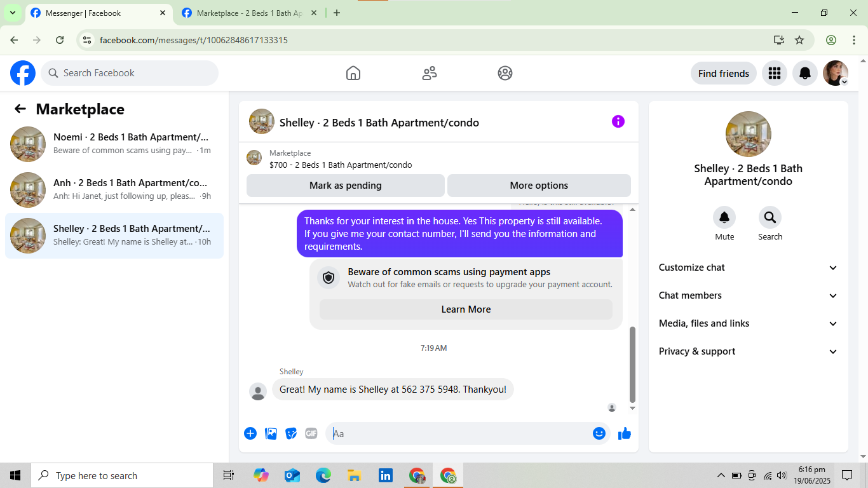868x488 pixels.
Task: Open more actions plus icon
Action: pyautogui.click(x=250, y=433)
